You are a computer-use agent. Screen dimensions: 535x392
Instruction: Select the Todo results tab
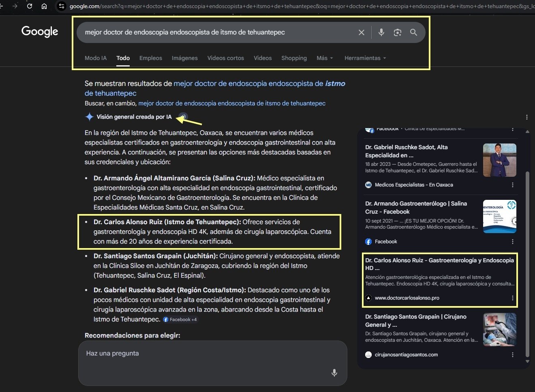pyautogui.click(x=123, y=58)
